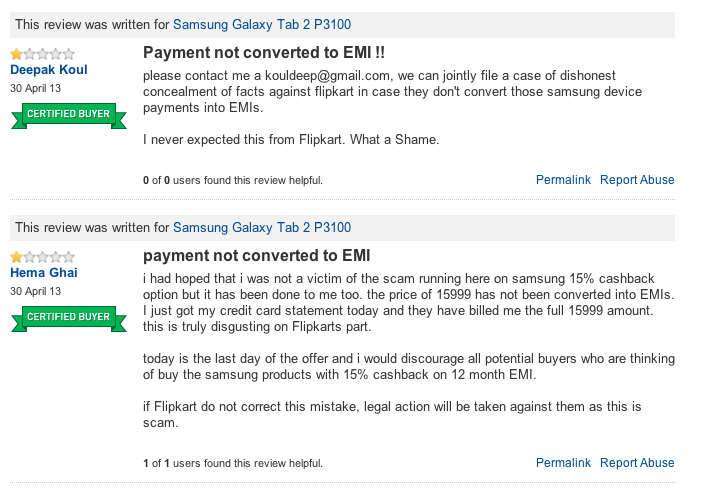Screen dimensions: 710x496
Task: Click the title 'Payment not converted to EMI !!'
Action: point(264,53)
